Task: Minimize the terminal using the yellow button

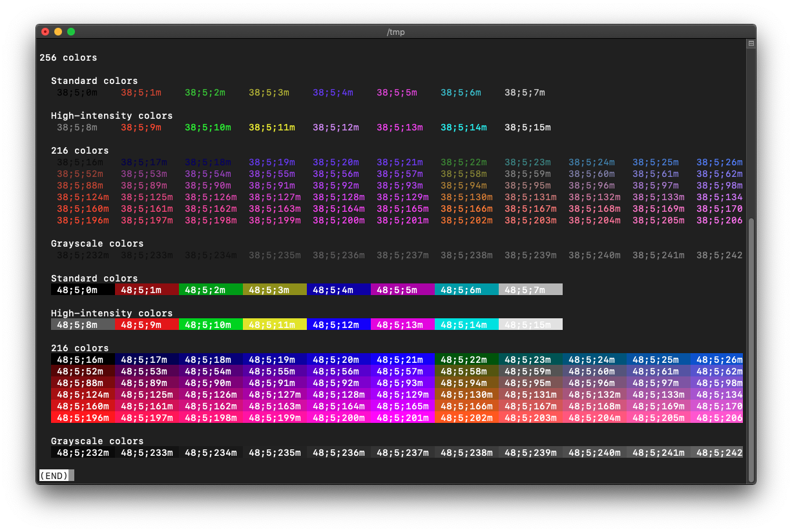Action: (58, 32)
